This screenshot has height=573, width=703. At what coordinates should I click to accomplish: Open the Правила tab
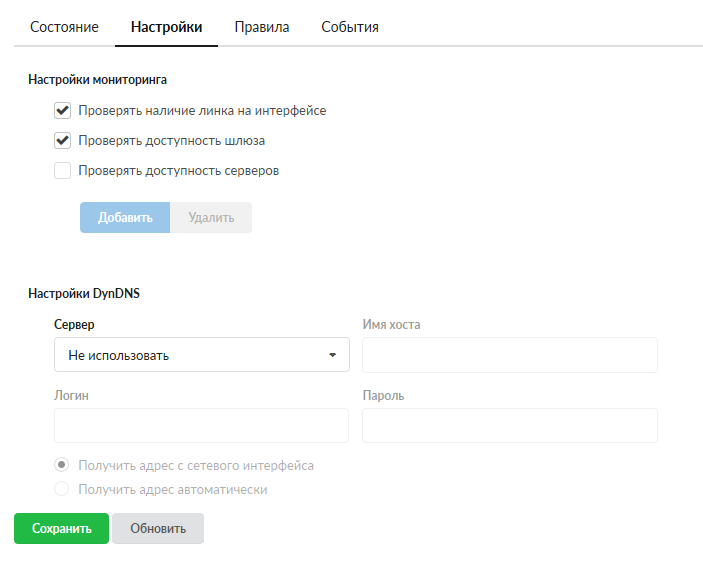pos(262,27)
